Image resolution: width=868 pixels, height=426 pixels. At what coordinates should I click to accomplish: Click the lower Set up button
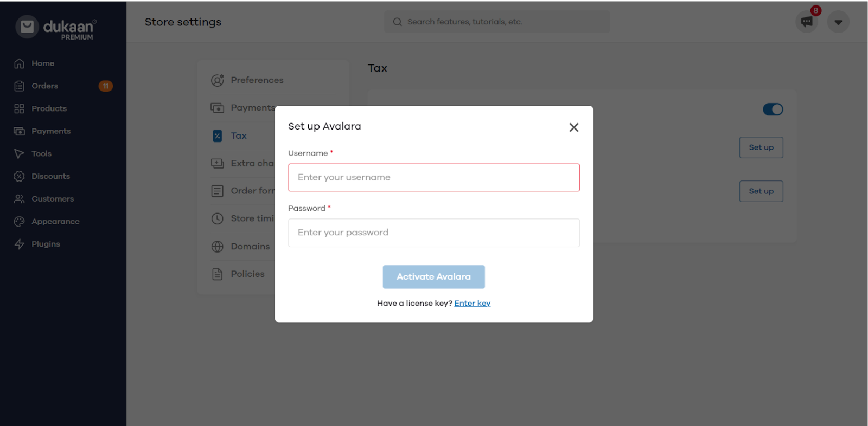pyautogui.click(x=761, y=191)
